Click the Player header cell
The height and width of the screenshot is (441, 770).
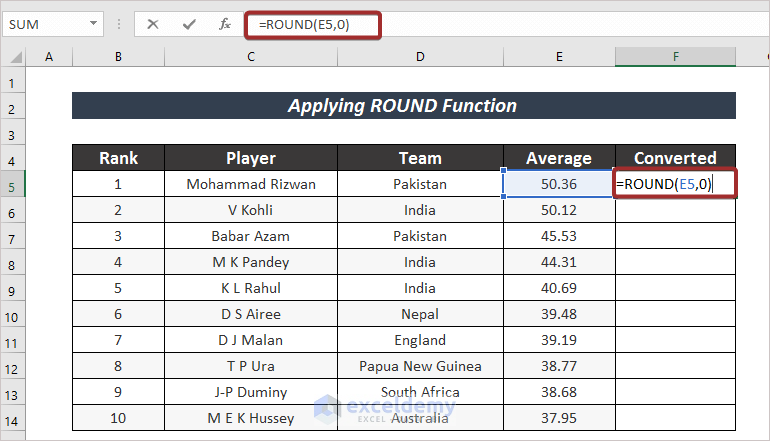click(x=250, y=158)
